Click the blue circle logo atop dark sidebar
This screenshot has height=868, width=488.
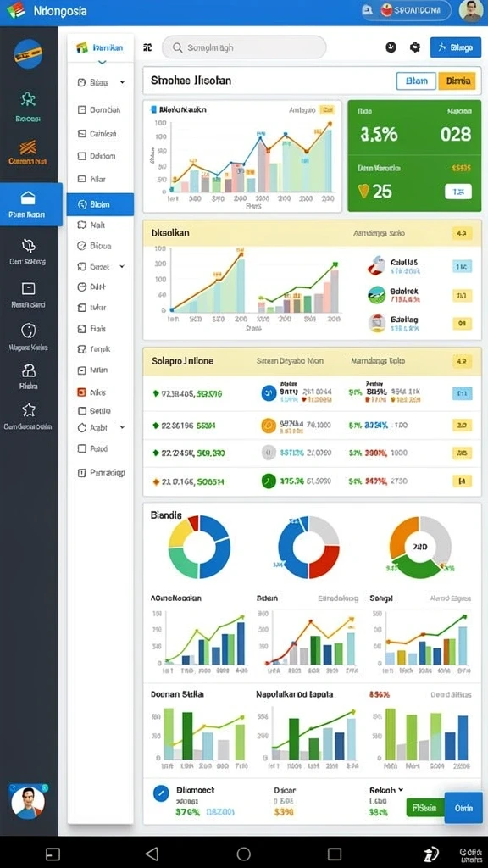pos(28,53)
